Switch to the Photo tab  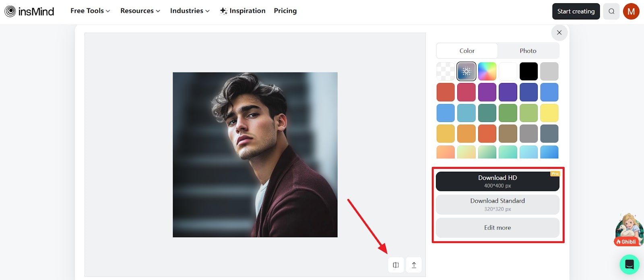pos(528,51)
